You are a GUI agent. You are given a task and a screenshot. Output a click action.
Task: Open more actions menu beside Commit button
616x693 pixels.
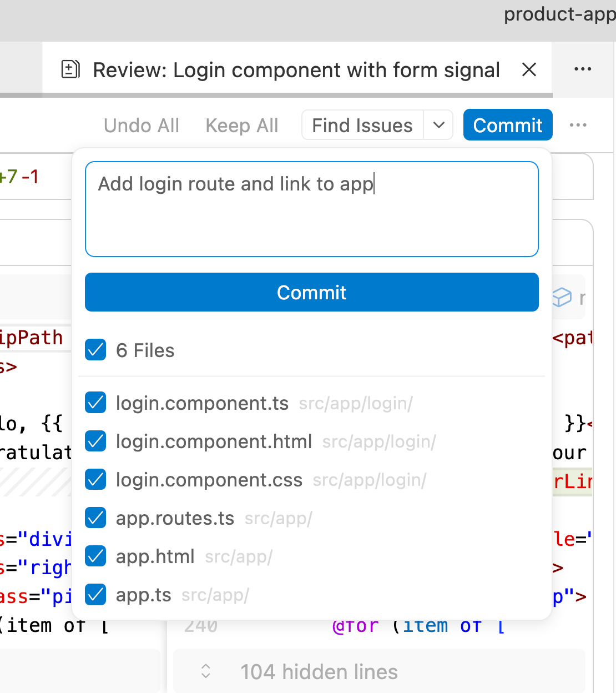[x=578, y=125]
